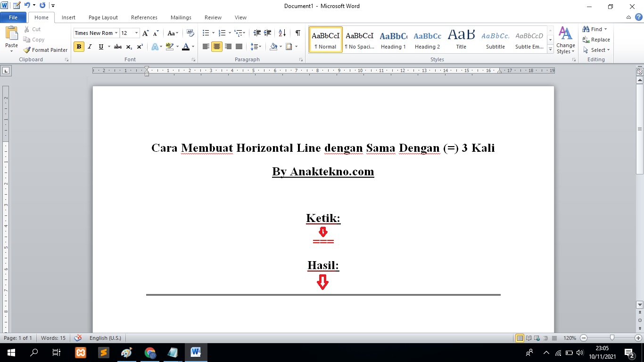The image size is (644, 362).
Task: Click the Grow Font icon
Action: (145, 33)
